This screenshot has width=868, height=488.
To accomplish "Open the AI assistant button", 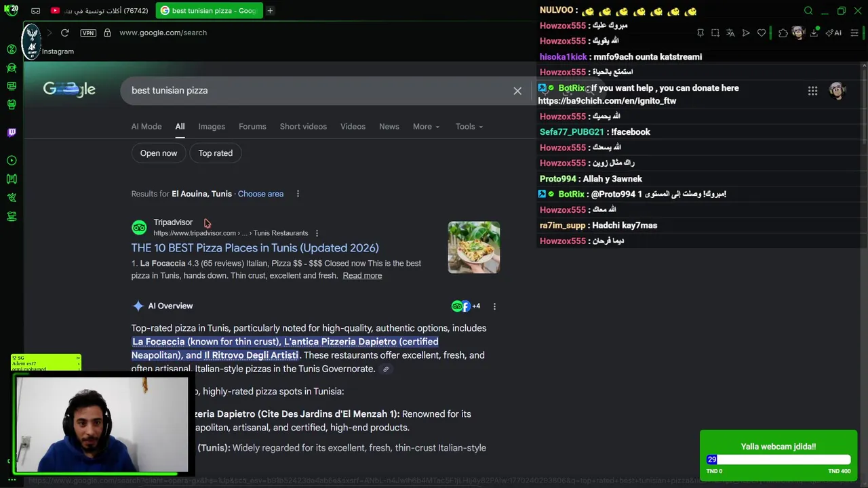I will (833, 33).
